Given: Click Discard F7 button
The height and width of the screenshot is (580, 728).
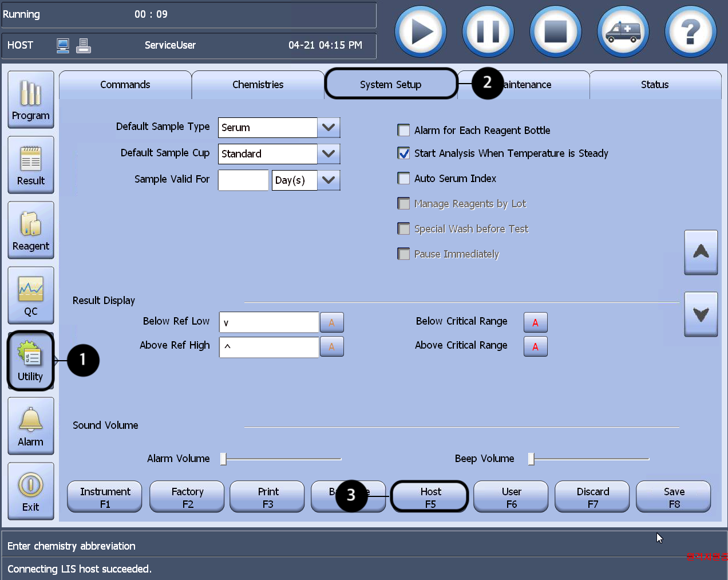Looking at the screenshot, I should 592,497.
